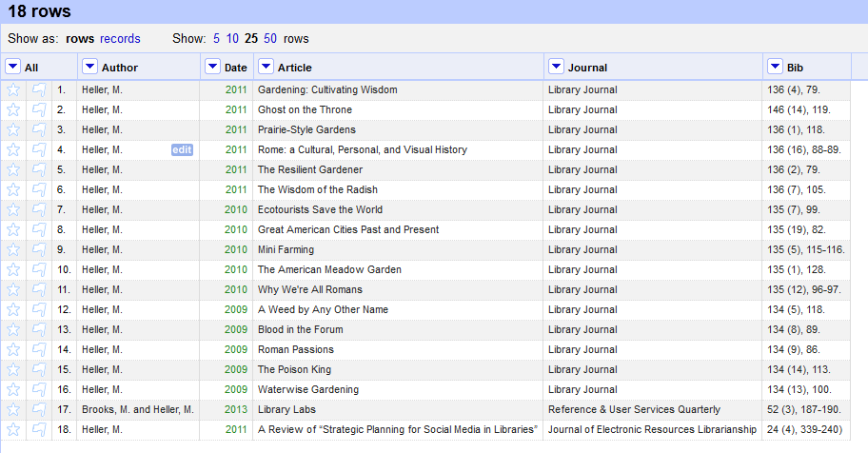Star the Blood in the Forum row
This screenshot has width=868, height=453.
tap(13, 329)
